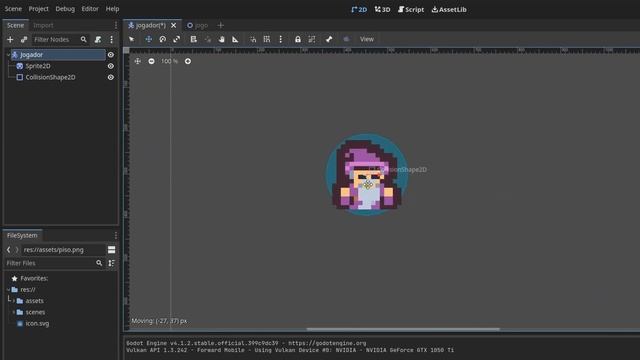This screenshot has height=360, width=640.
Task: Go back in FileSystem history
Action: pos(9,249)
